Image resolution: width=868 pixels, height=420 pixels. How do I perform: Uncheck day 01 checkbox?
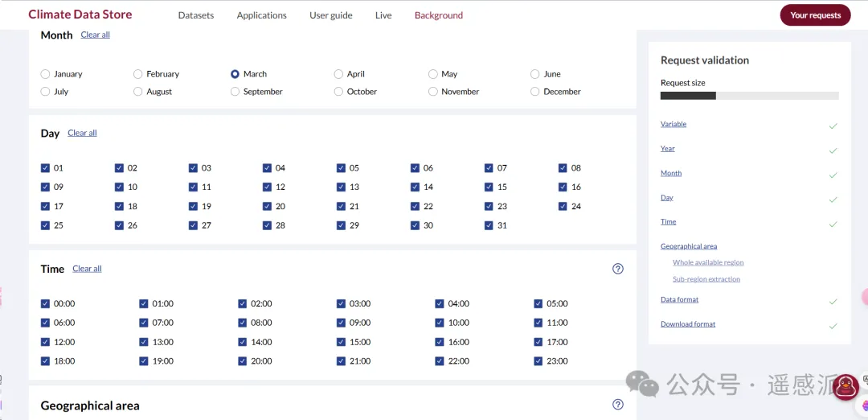pos(45,168)
